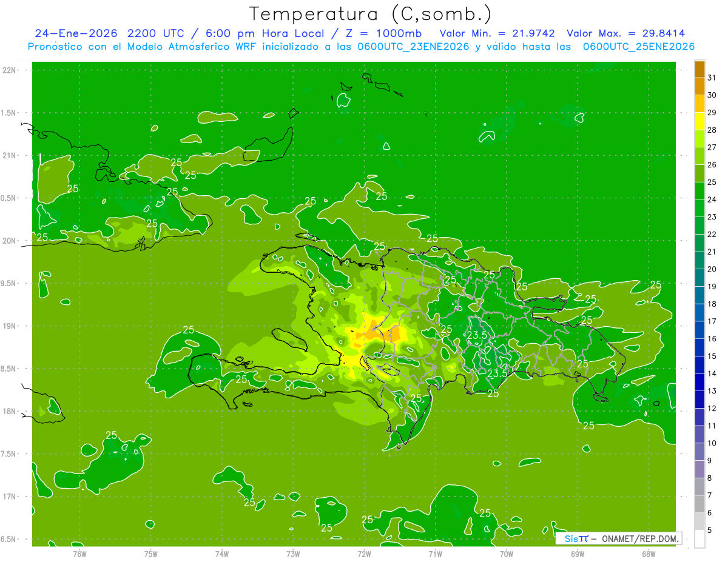Click the "69W" longitude label

click(578, 554)
